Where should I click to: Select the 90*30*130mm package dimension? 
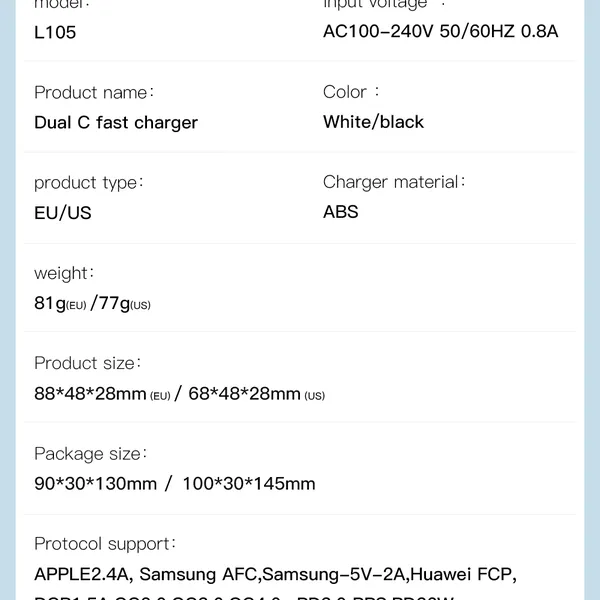(96, 484)
